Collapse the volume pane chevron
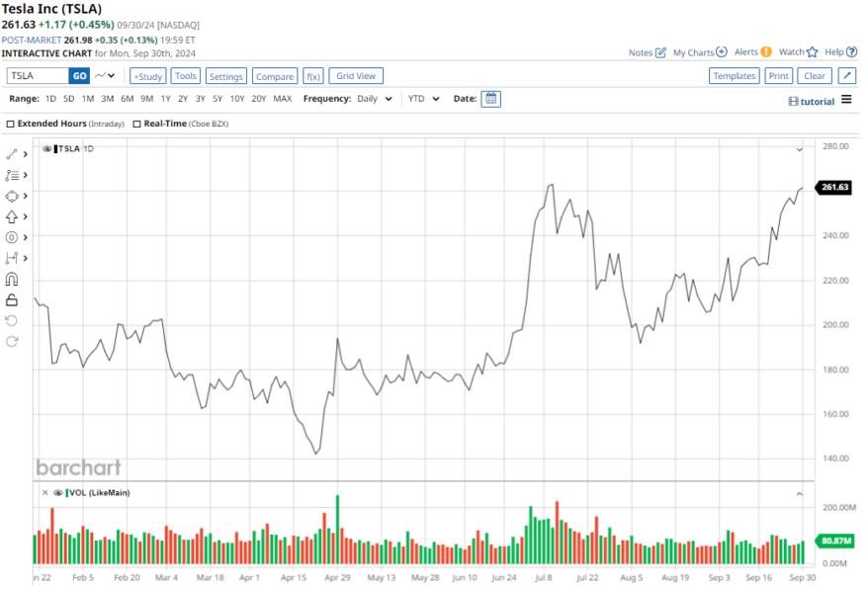This screenshot has height=593, width=868. 800,493
